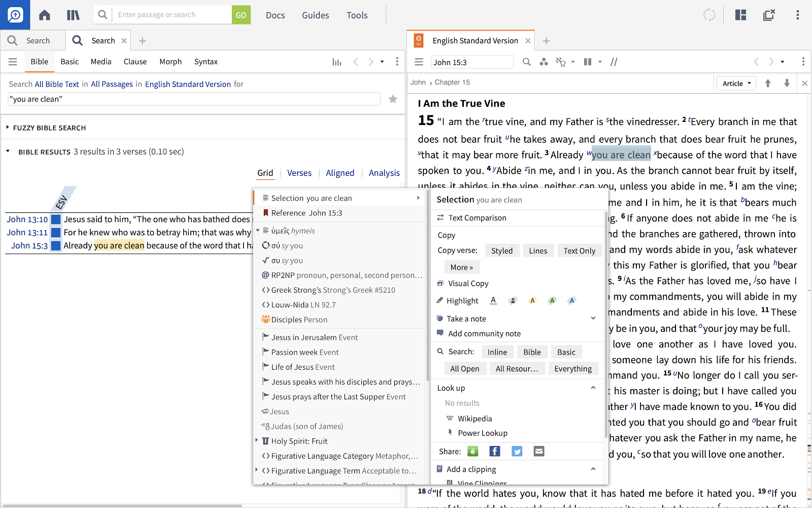Open the application kebab menu
The height and width of the screenshot is (508, 812).
coord(798,15)
